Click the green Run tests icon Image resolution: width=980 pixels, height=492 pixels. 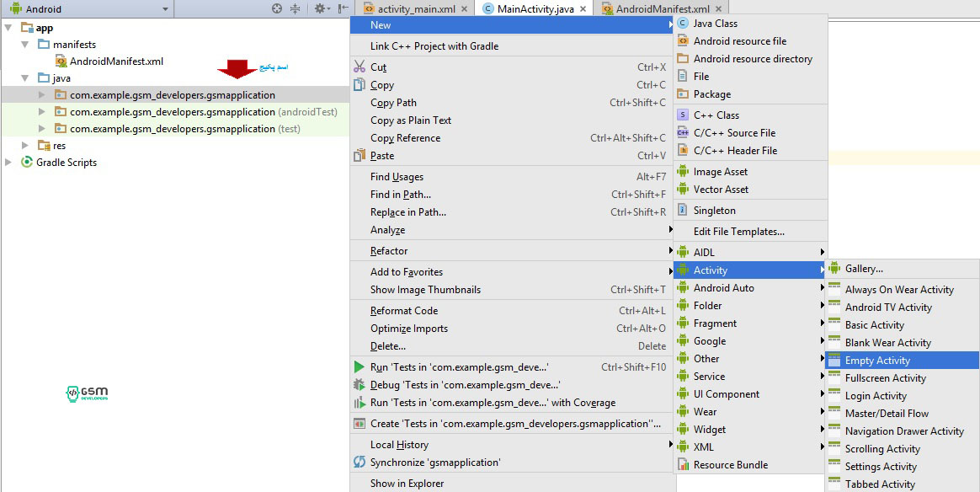click(360, 367)
